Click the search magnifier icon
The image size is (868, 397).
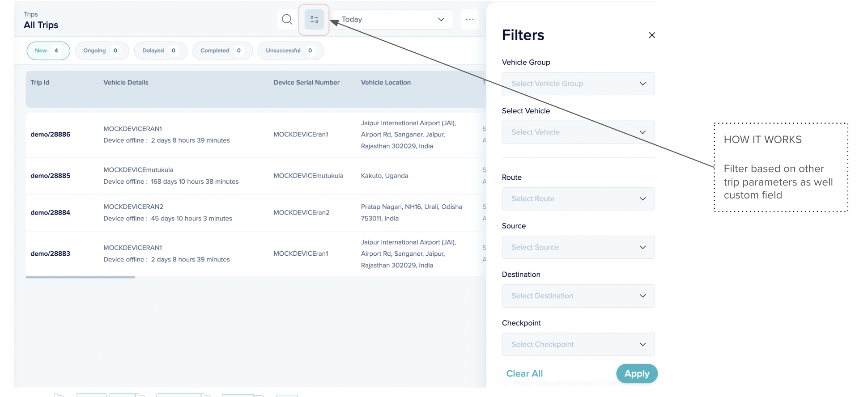(287, 19)
